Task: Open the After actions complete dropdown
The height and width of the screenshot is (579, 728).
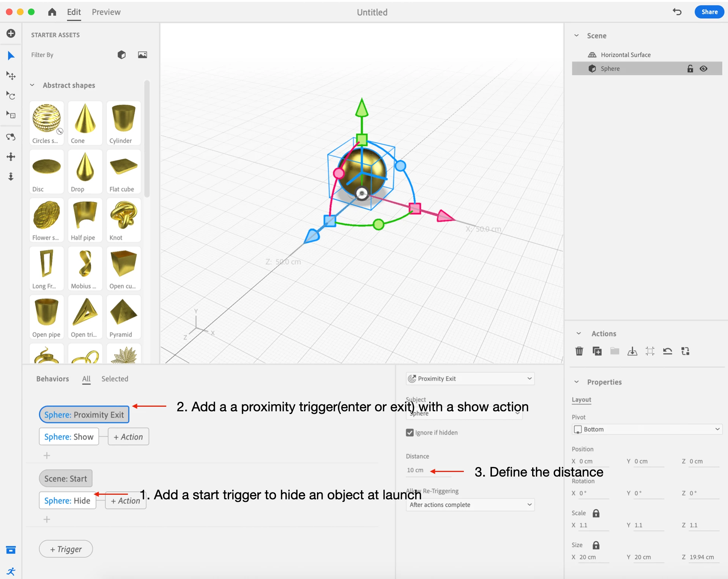Action: 470,505
